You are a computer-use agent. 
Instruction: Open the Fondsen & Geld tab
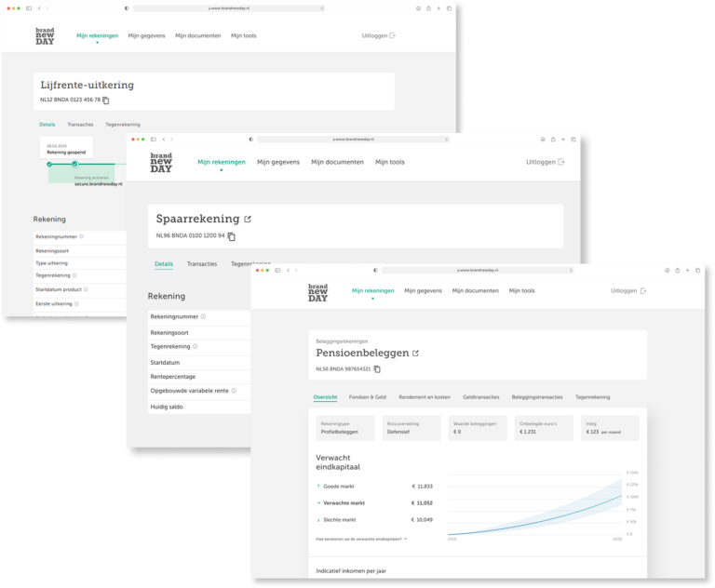(x=367, y=397)
